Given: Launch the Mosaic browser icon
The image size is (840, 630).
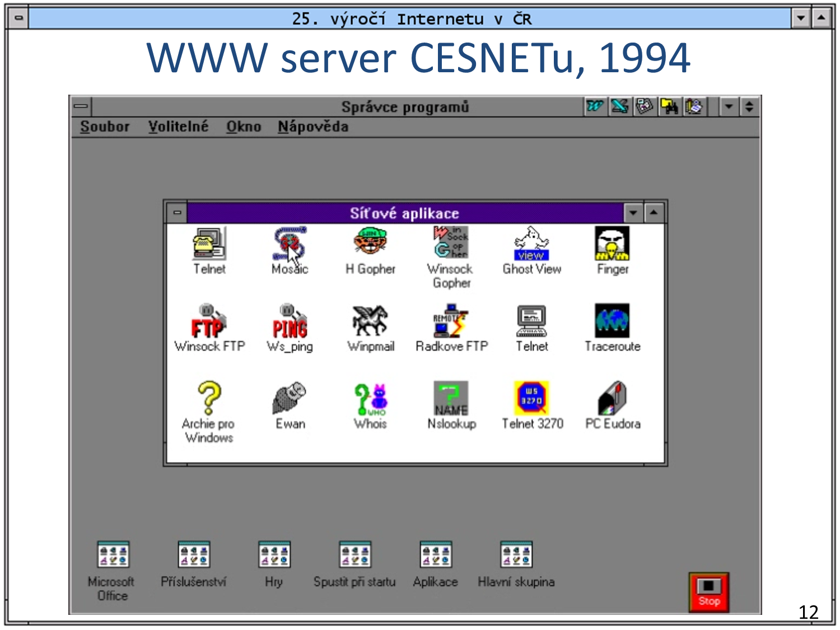Looking at the screenshot, I should [290, 243].
